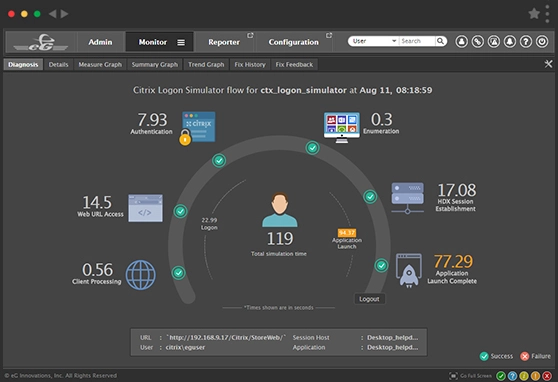Switch to the Measure Graph tab
This screenshot has height=382, width=558.
click(100, 64)
